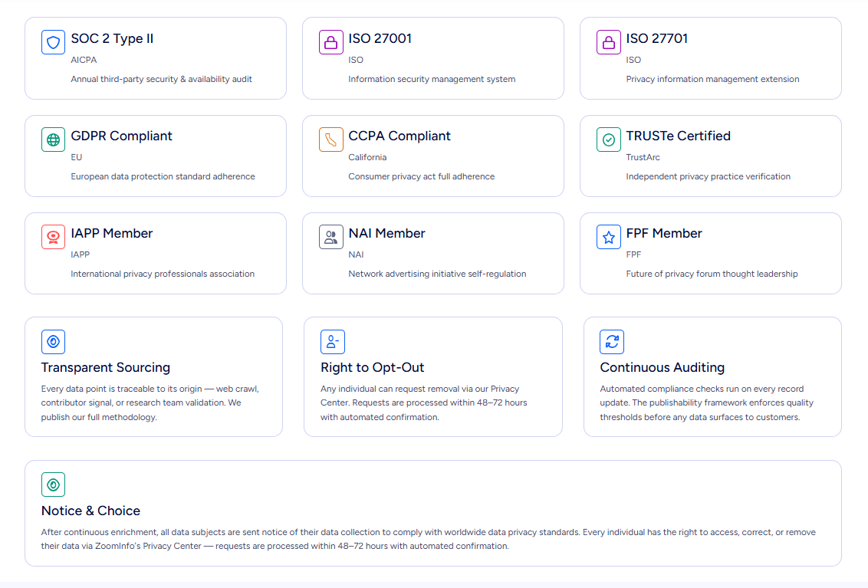
Task: Select the TRUSTe Certified heading
Action: (x=678, y=136)
